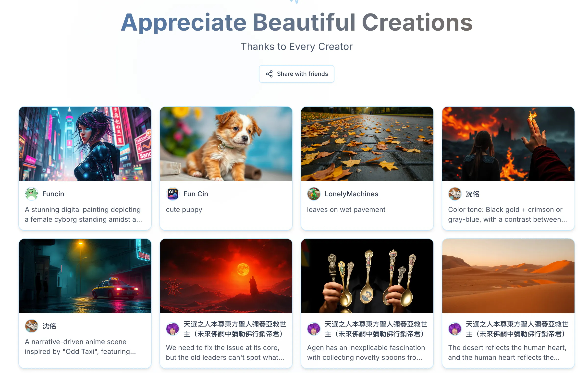
Task: Open the female cyborg cityscape thumbnail
Action: [85, 144]
